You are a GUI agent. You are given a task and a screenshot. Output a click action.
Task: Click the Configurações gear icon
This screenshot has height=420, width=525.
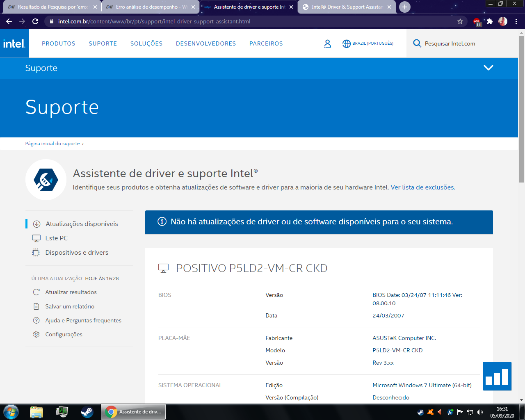tap(37, 334)
